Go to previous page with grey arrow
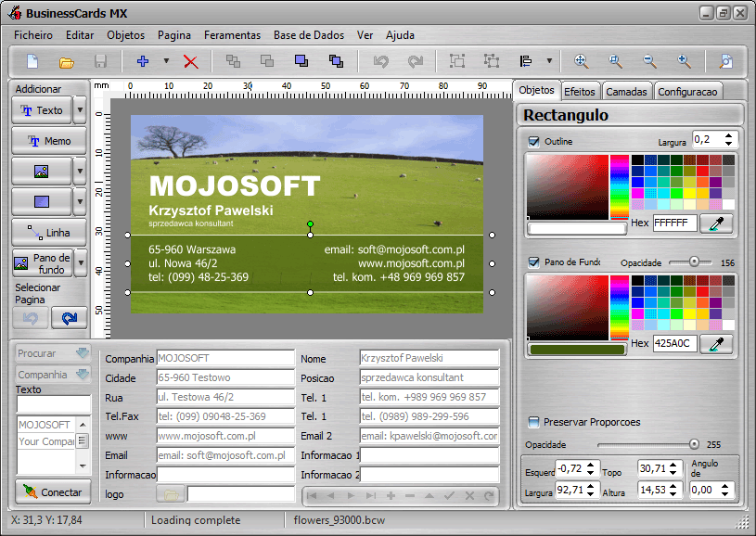The width and height of the screenshot is (756, 536). 31,318
